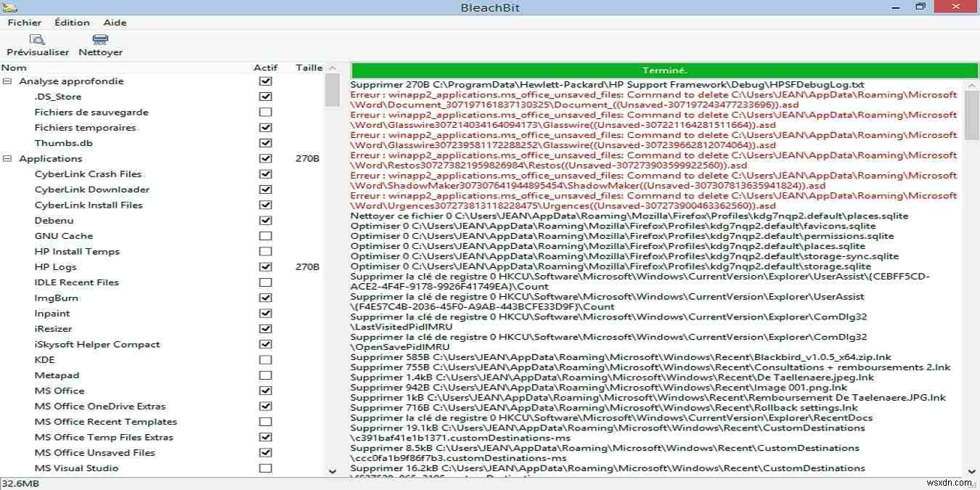Viewport: 980px width, 490px height.
Task: Enable the Fichiers de sauvegarde checkbox
Action: 265,112
